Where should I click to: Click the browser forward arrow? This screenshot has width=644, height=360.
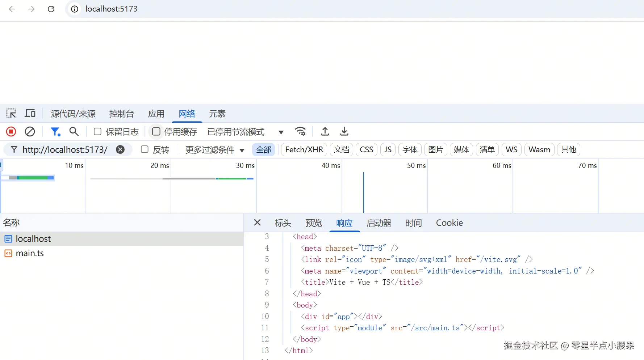32,9
